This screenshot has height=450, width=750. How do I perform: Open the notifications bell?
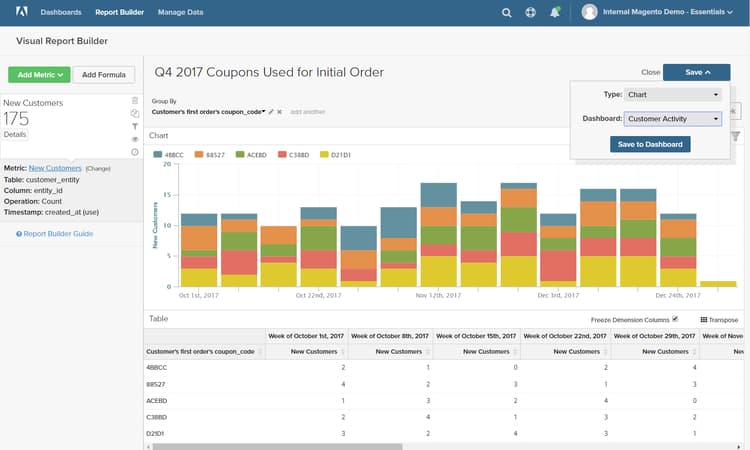coord(555,12)
